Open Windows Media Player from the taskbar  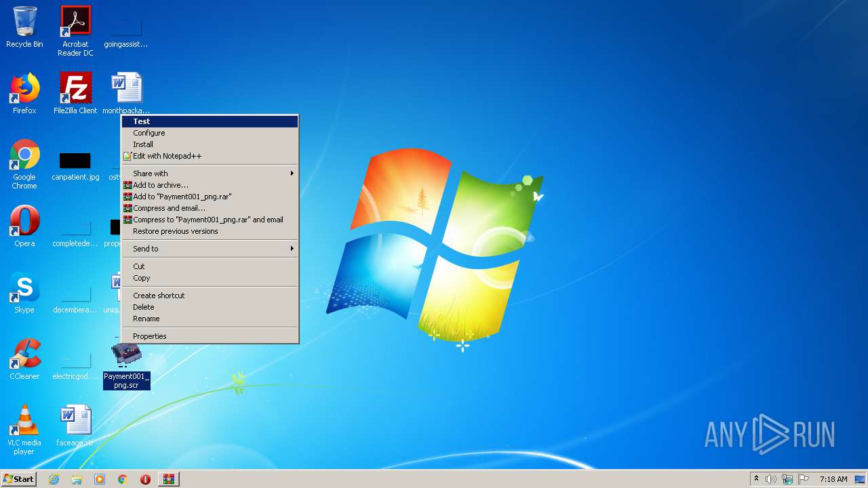click(100, 479)
